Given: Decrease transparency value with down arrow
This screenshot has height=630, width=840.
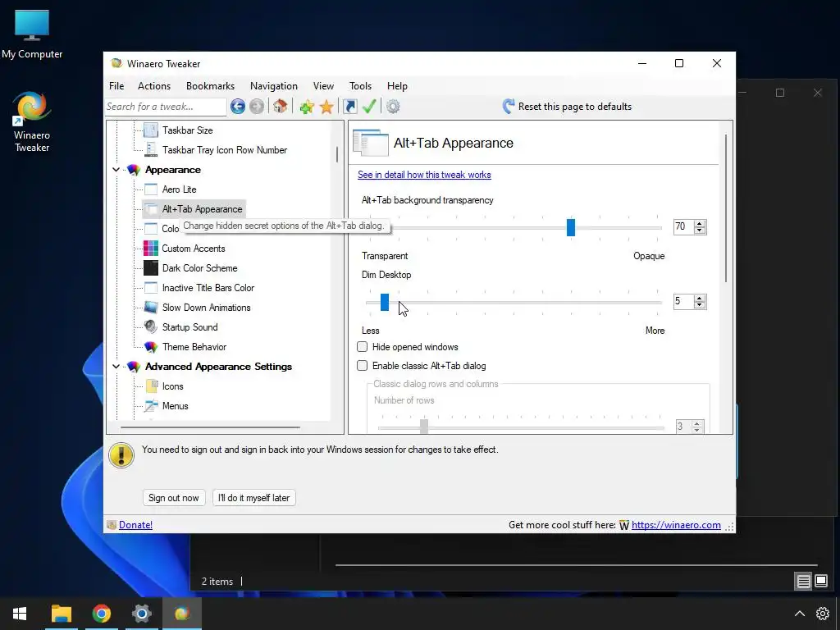Looking at the screenshot, I should (699, 231).
